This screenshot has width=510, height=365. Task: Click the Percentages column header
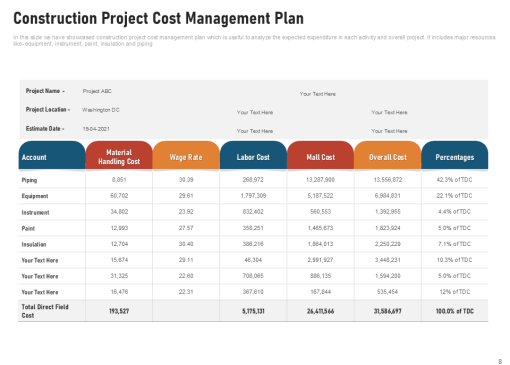(455, 155)
